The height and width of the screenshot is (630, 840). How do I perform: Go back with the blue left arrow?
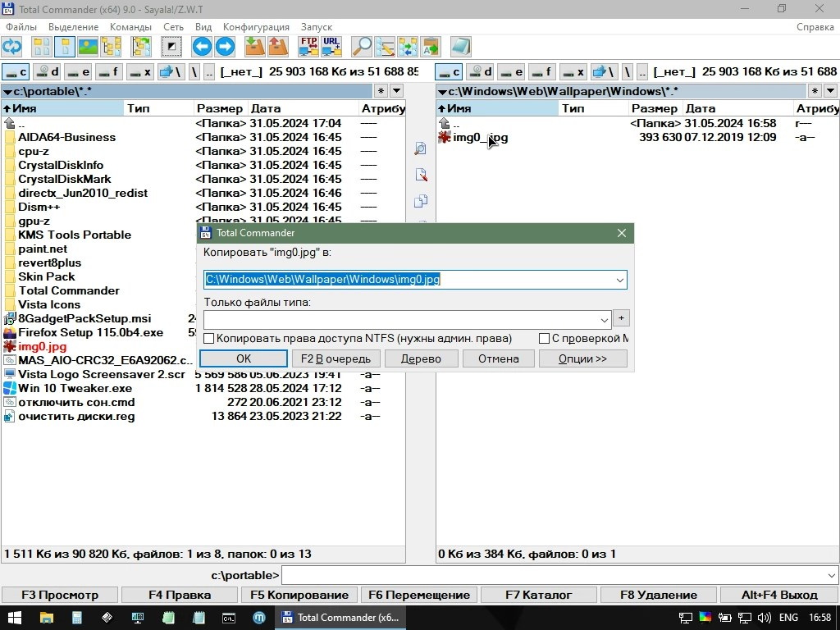(202, 47)
